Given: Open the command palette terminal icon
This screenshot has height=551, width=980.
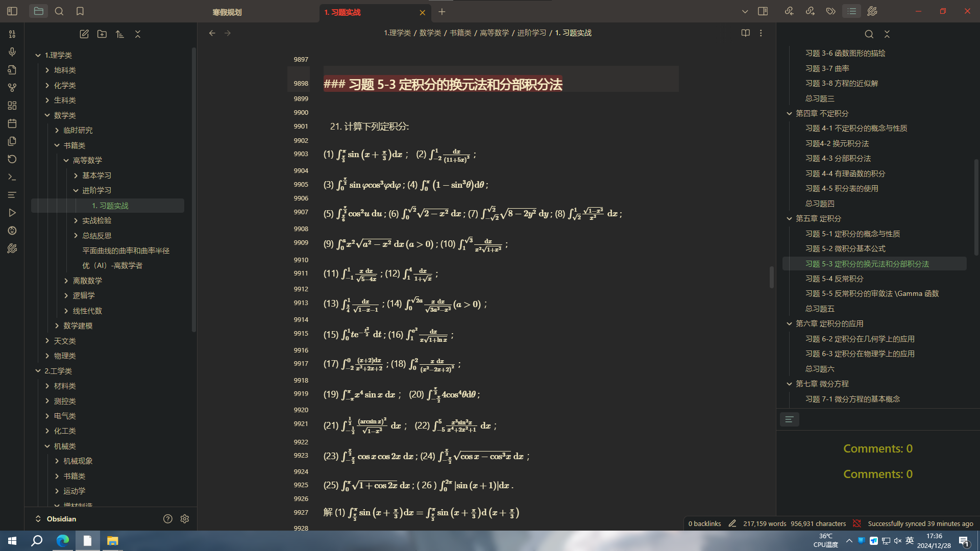Looking at the screenshot, I should point(12,177).
